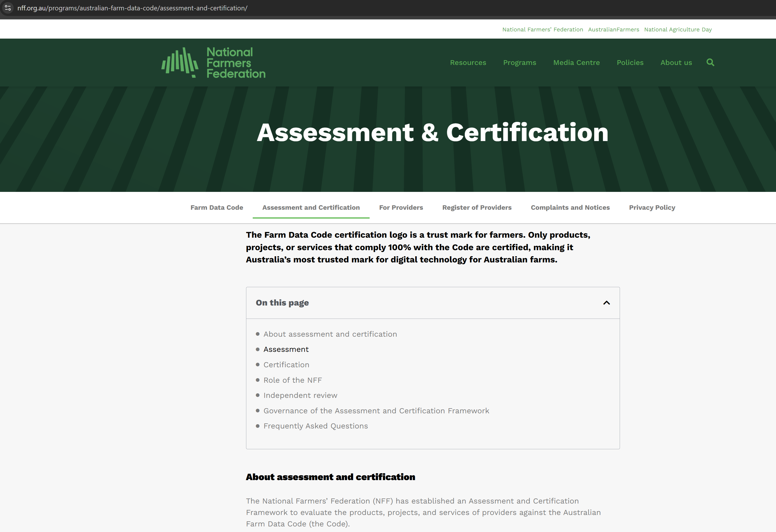Click the National Farmers Federation logo
Image resolution: width=776 pixels, height=532 pixels.
click(213, 63)
